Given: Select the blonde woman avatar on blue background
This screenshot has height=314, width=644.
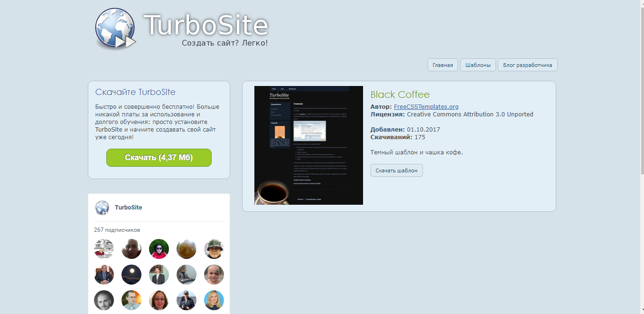Looking at the screenshot, I should pos(214,300).
